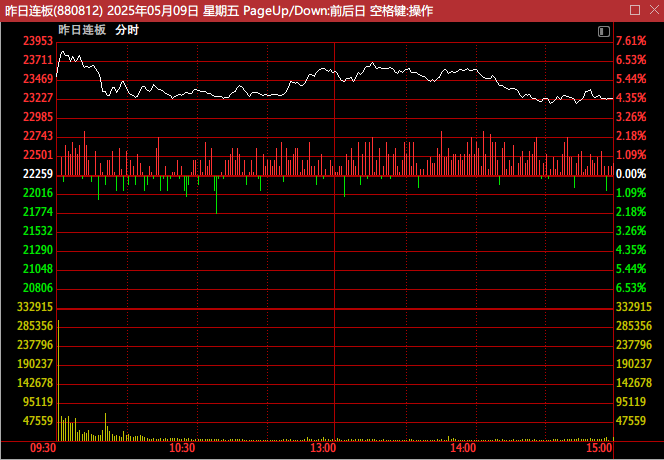Click the 09:30 time label
The image size is (664, 460).
pos(43,448)
